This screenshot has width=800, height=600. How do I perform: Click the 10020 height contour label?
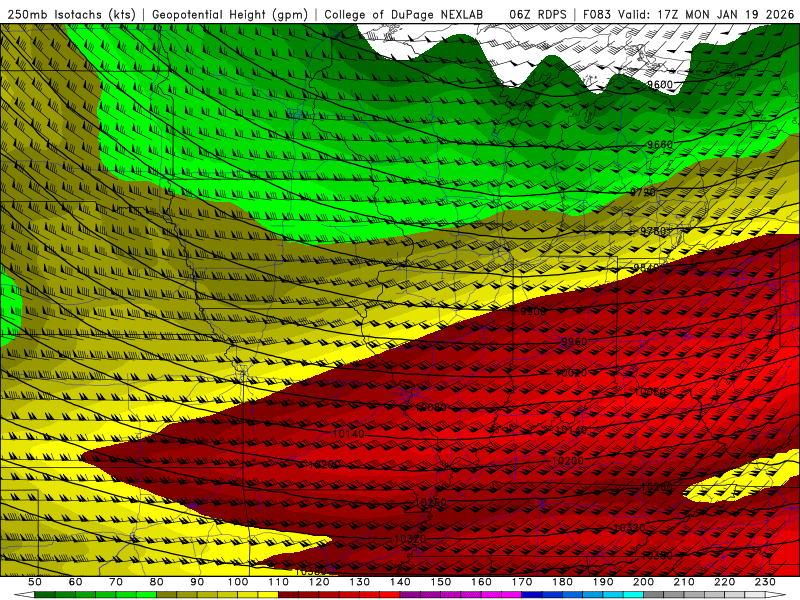571,373
